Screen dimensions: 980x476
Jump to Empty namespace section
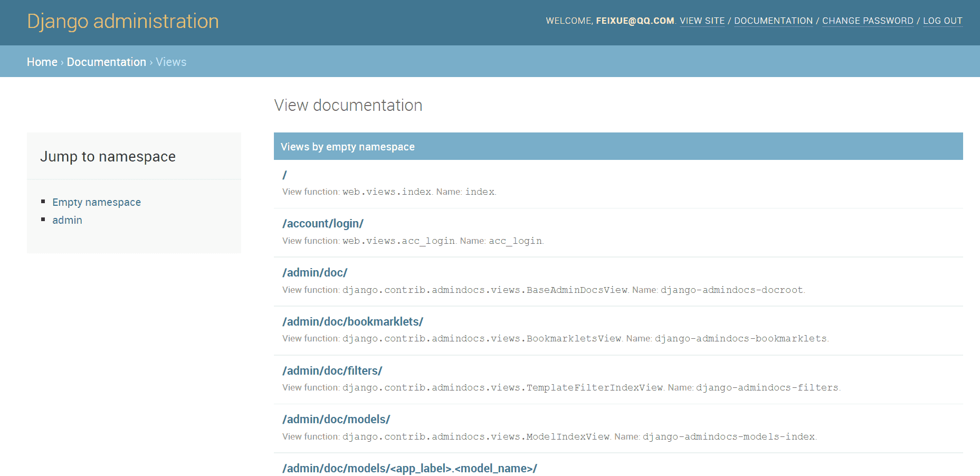point(97,202)
